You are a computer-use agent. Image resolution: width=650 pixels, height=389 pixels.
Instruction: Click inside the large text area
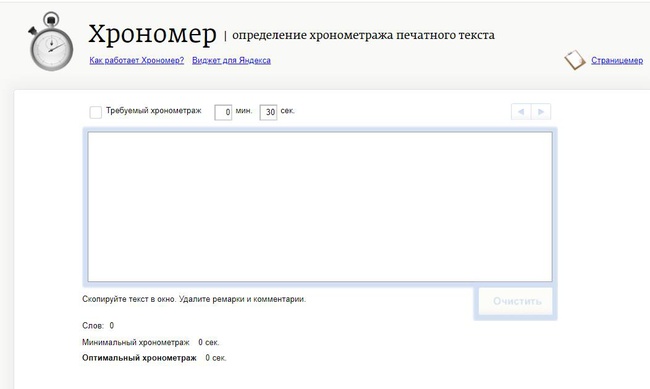tap(320, 207)
